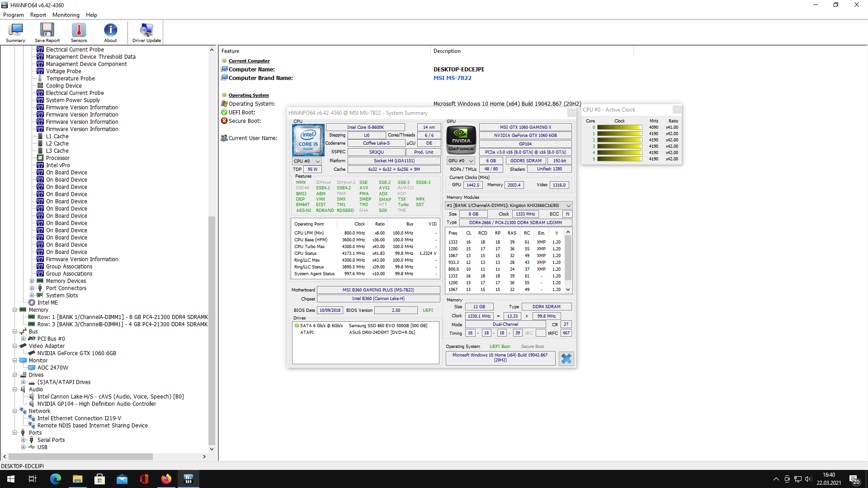Expand the Serial Ports node
Viewport: 868px width, 488px height.
coord(24,440)
